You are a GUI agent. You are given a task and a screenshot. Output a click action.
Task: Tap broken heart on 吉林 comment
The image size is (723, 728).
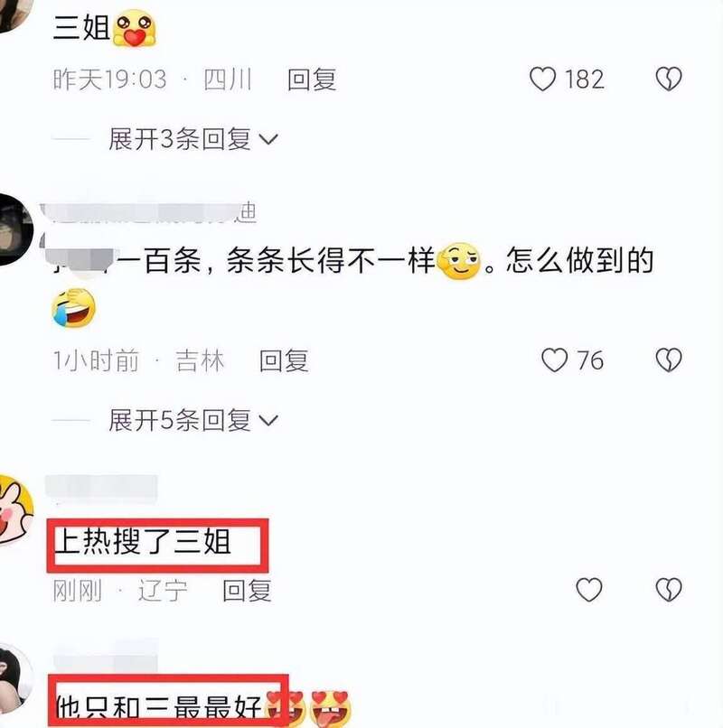point(669,360)
